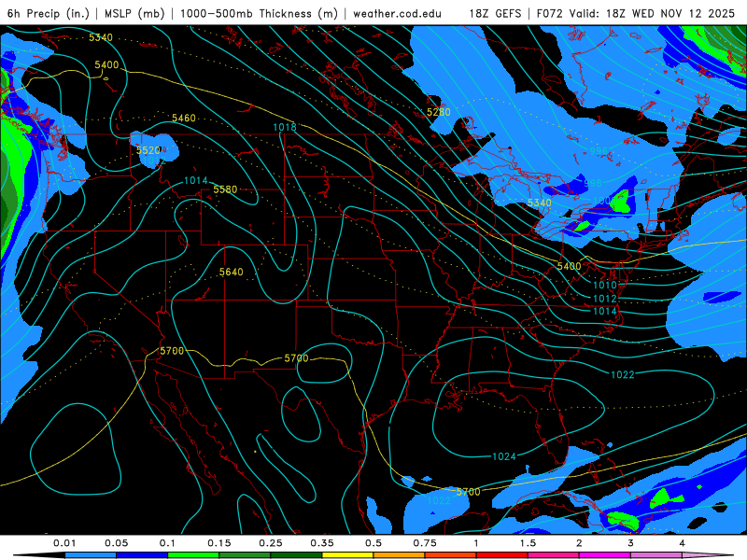Click the 'MSLP (mb)' header label
Viewport: 747px width, 560px height.
134,13
